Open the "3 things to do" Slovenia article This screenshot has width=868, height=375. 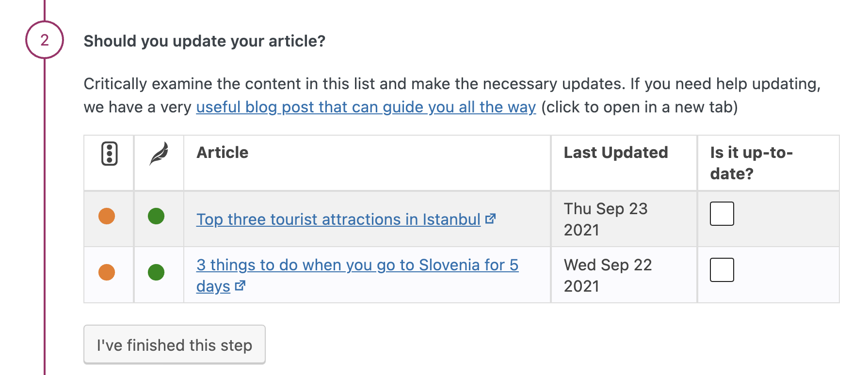click(x=357, y=265)
